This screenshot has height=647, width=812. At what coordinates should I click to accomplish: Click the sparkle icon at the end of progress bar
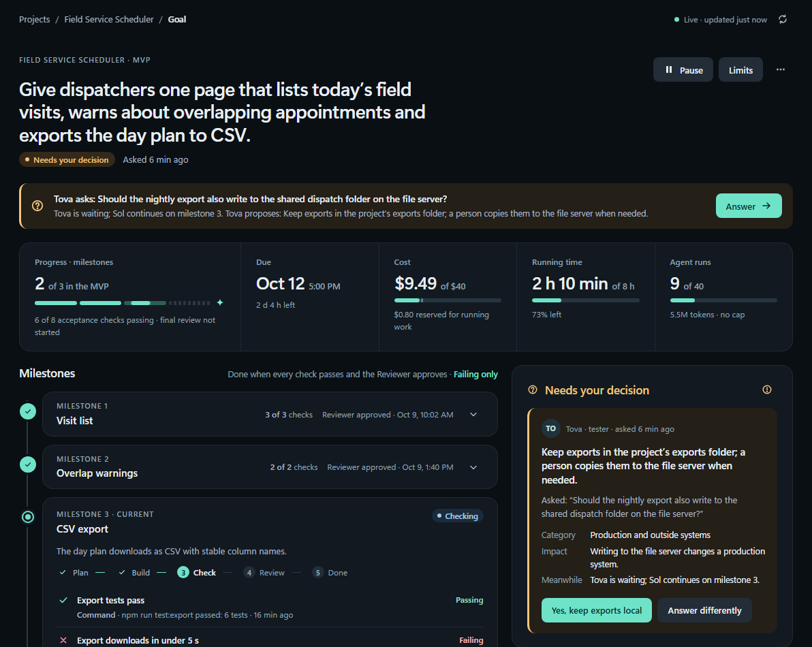click(x=220, y=302)
